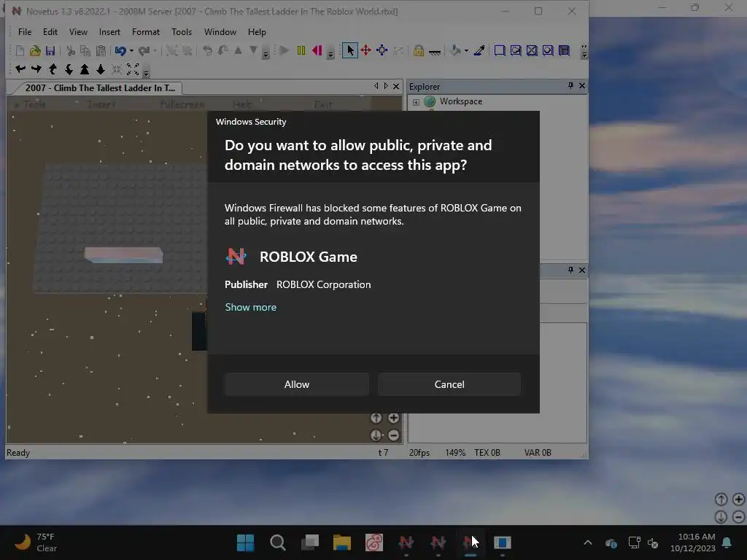Click the green Play simulation icon
The width and height of the screenshot is (747, 560).
point(285,50)
